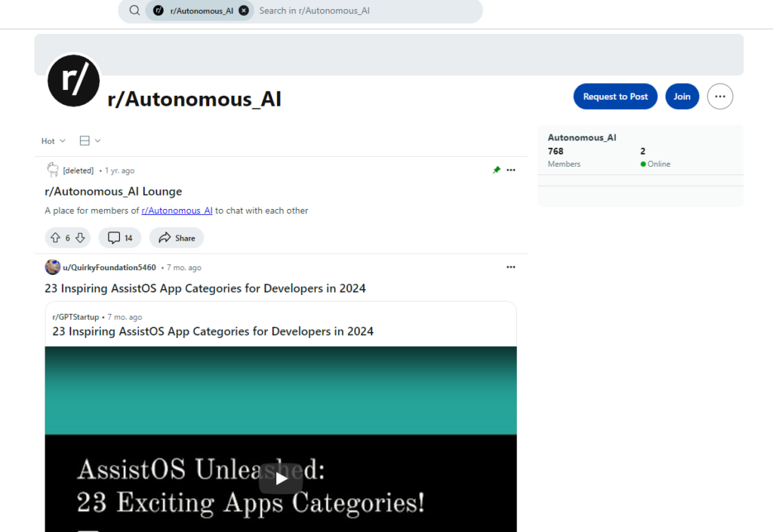Viewport: 773px width, 532px height.
Task: Downvote the Autonomous_AI Lounge post
Action: 80,238
